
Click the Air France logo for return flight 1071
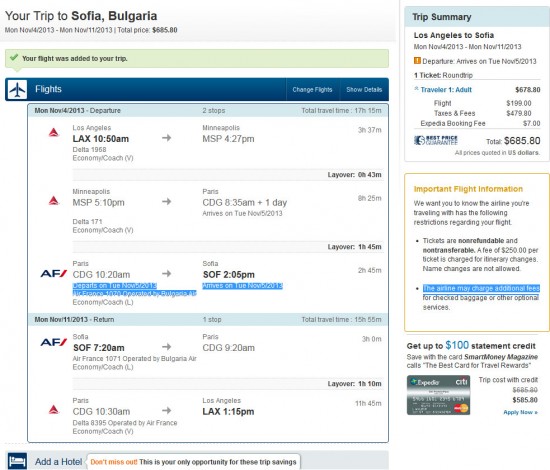pyautogui.click(x=54, y=342)
